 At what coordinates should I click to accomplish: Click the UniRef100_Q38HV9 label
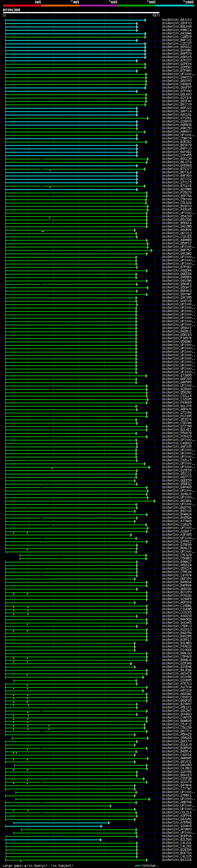pyautogui.click(x=177, y=122)
